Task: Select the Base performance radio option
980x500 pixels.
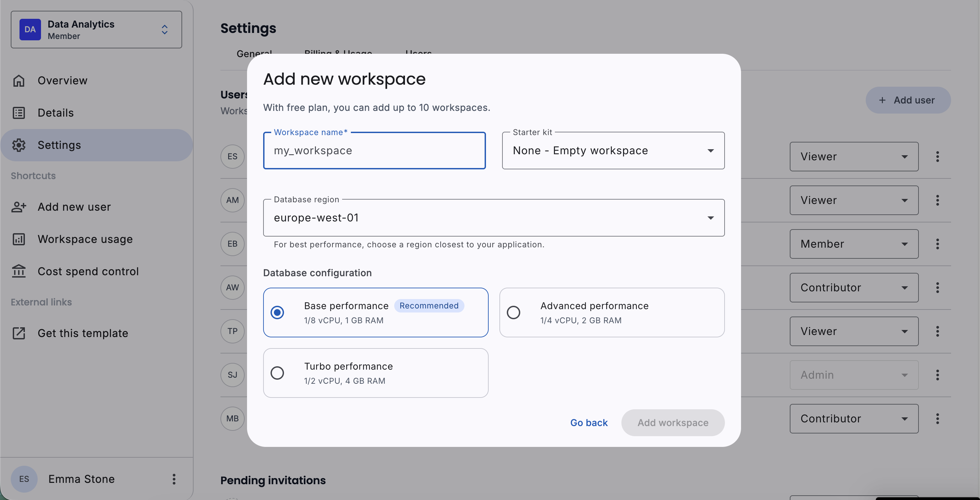Action: pyautogui.click(x=277, y=312)
